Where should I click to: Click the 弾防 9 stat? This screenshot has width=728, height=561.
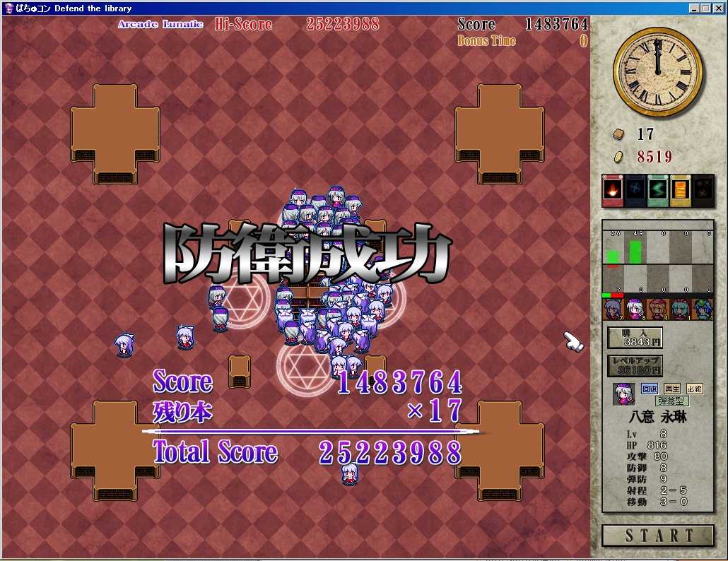[x=646, y=479]
